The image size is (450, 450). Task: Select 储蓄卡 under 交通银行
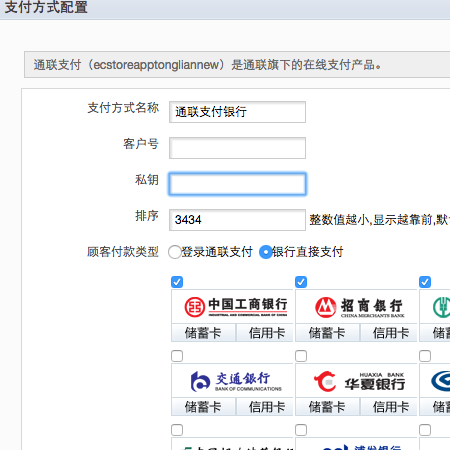click(203, 407)
